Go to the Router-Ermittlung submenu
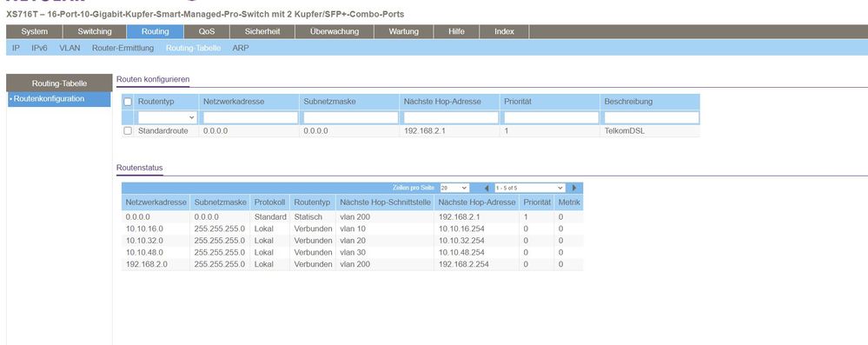 [x=123, y=48]
